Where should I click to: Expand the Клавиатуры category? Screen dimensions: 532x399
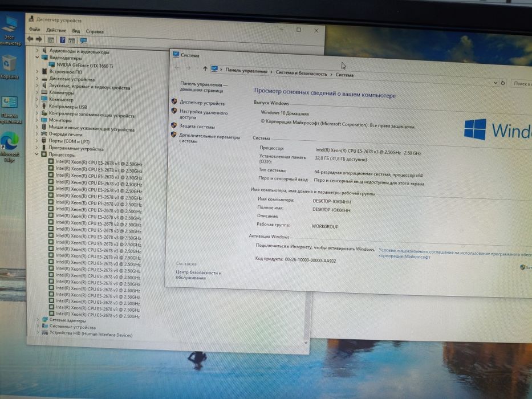tap(37, 92)
